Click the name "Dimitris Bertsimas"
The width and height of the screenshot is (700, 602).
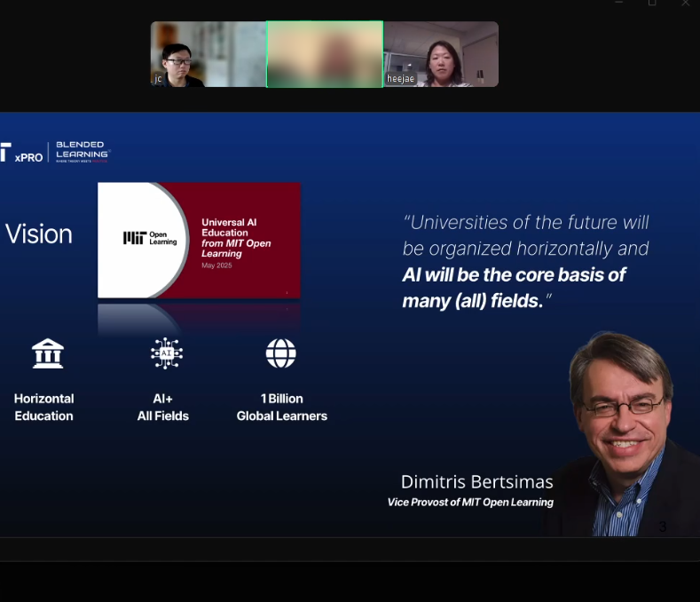pos(476,482)
